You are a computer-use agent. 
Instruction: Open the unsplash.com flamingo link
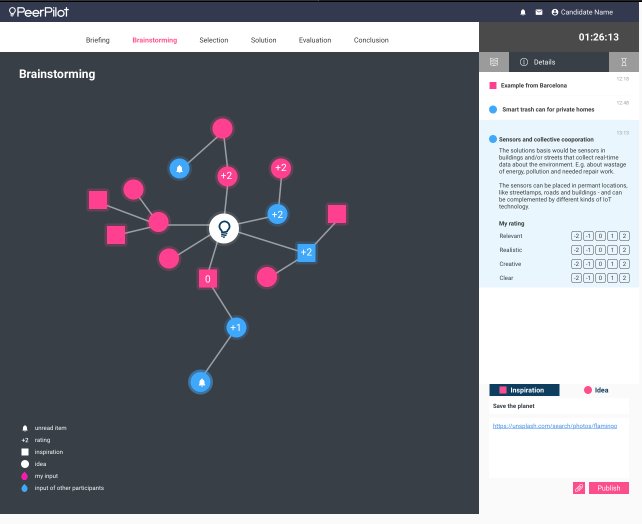pyautogui.click(x=555, y=426)
